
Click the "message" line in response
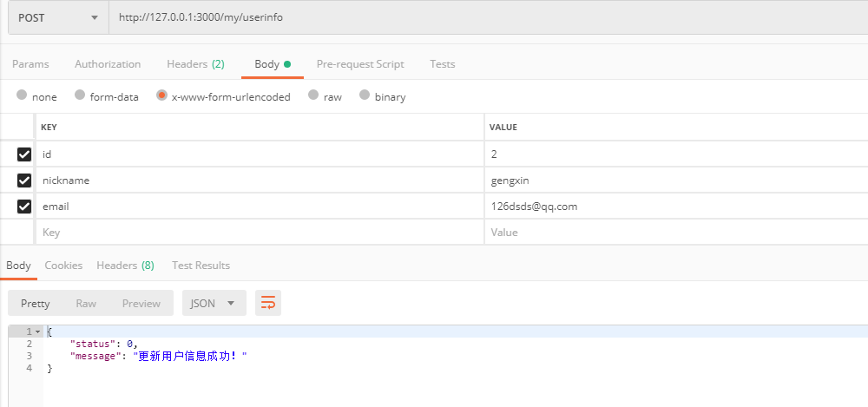click(158, 356)
